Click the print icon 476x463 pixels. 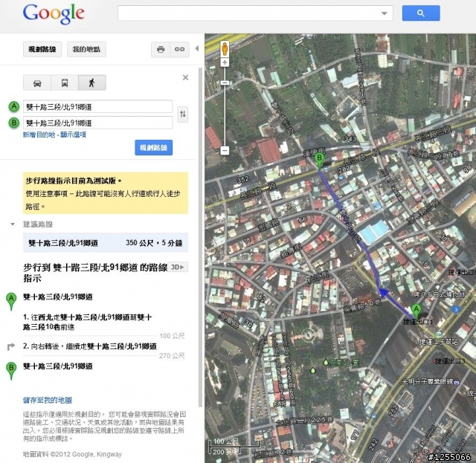point(161,49)
